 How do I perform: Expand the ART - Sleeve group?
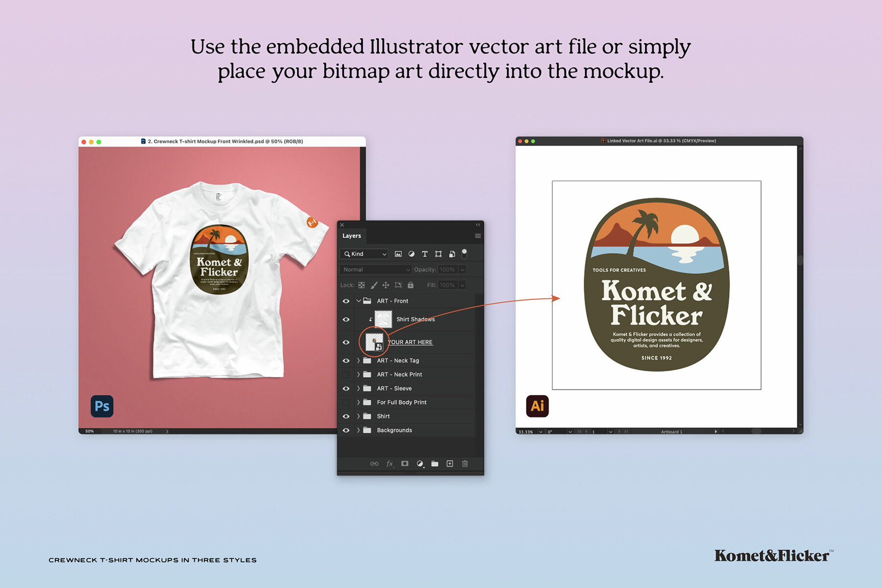point(358,389)
